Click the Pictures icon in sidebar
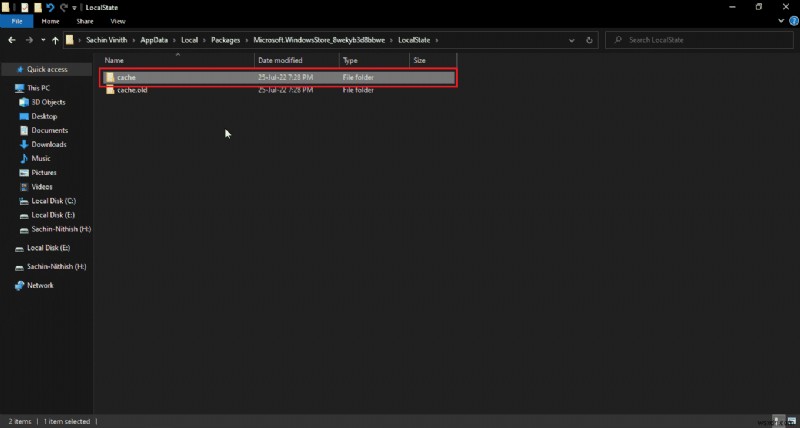The height and width of the screenshot is (428, 800). pos(23,172)
